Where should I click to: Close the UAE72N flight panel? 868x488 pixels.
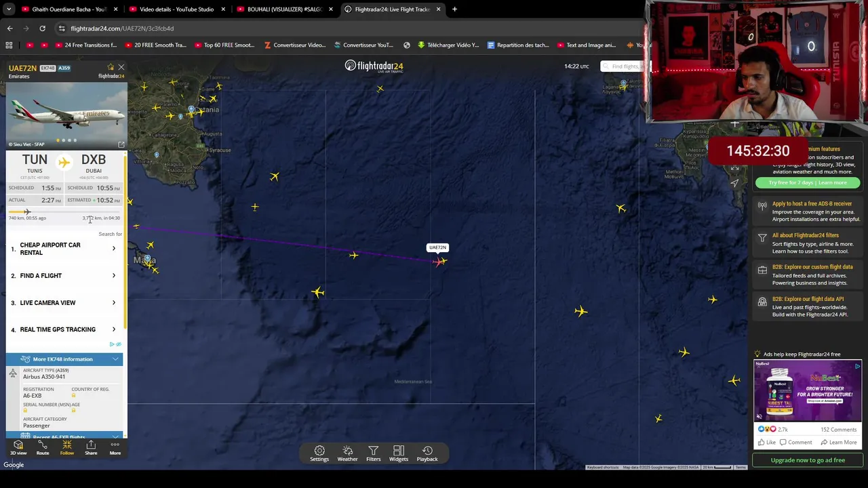[121, 67]
